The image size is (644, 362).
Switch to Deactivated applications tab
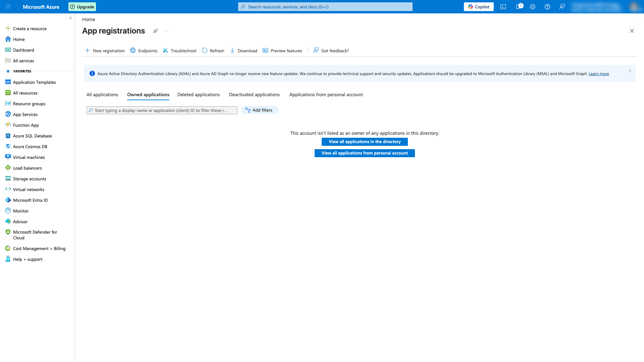[254, 95]
